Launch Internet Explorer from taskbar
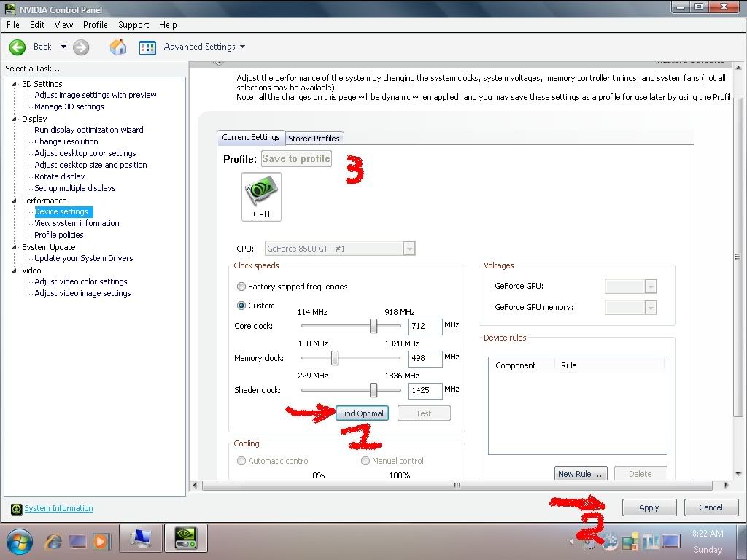747x560 pixels. click(53, 542)
